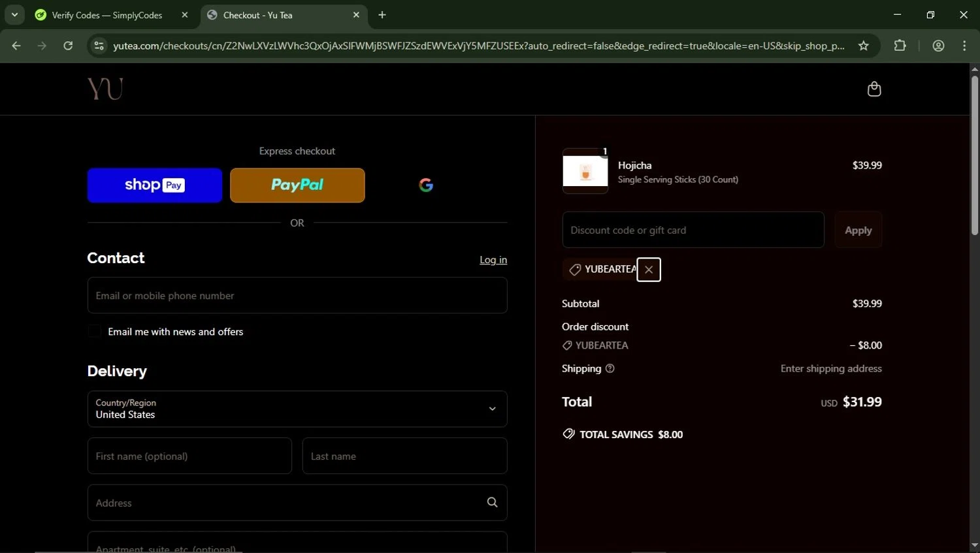Open the browser Extensions puzzle icon
The image size is (980, 553).
[x=900, y=46]
